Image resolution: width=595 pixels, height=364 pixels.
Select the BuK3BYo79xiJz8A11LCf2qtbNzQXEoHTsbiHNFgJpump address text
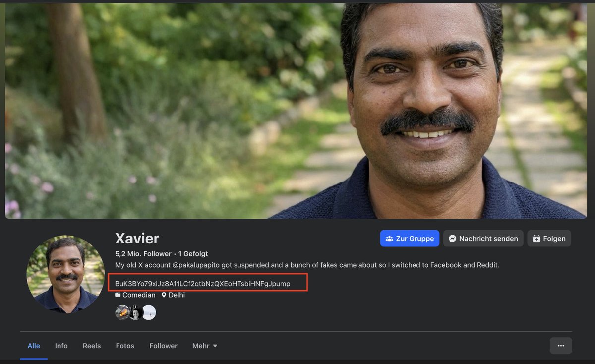tap(202, 283)
